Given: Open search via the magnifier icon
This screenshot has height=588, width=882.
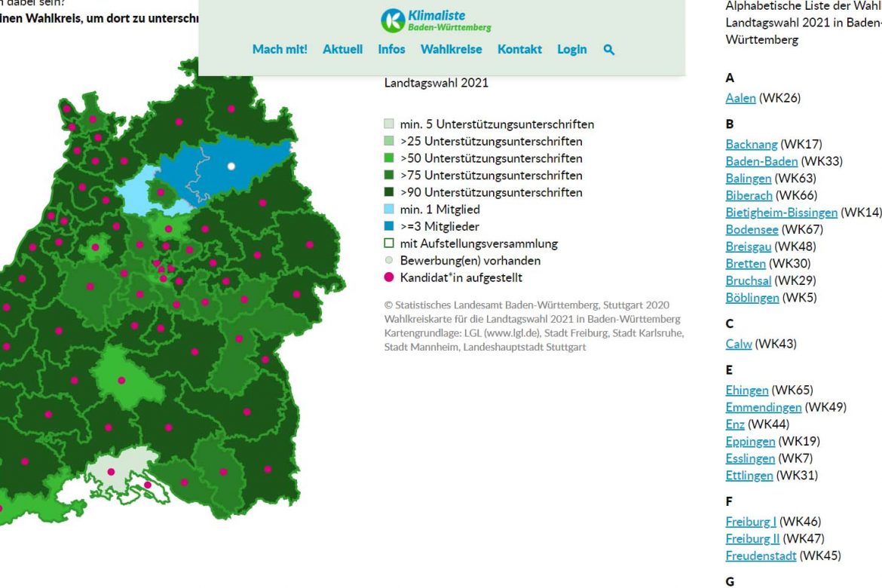Looking at the screenshot, I should (609, 50).
